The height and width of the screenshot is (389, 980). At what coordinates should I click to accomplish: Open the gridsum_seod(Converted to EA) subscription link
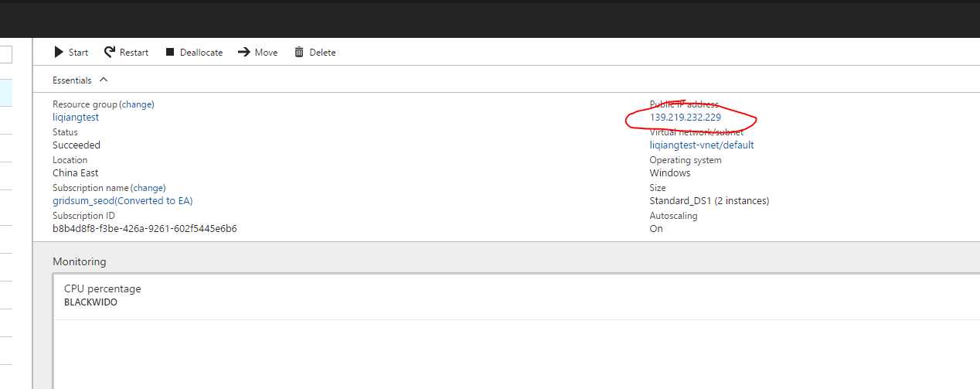coord(122,201)
